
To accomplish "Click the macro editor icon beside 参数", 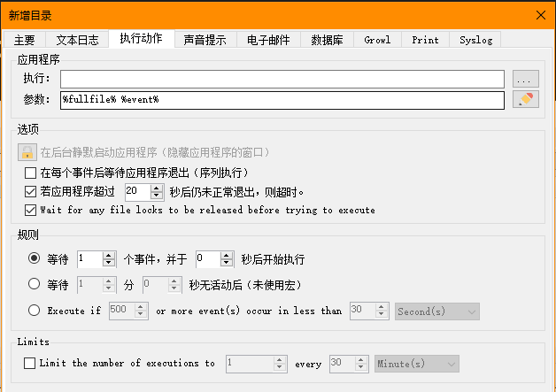I will [526, 99].
